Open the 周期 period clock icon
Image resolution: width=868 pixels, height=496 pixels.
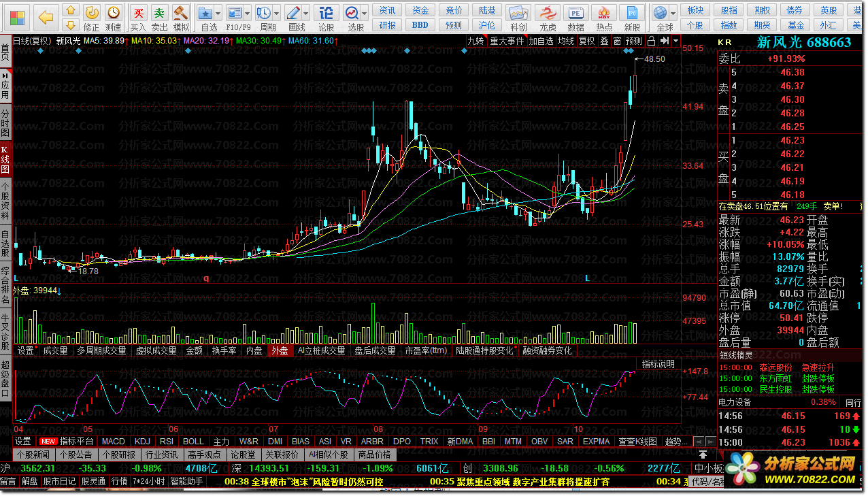pyautogui.click(x=264, y=13)
